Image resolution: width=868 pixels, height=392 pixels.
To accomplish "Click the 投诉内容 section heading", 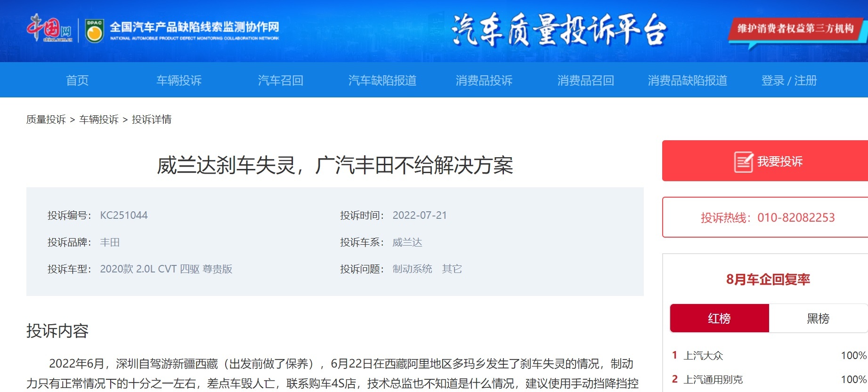I will pos(57,331).
